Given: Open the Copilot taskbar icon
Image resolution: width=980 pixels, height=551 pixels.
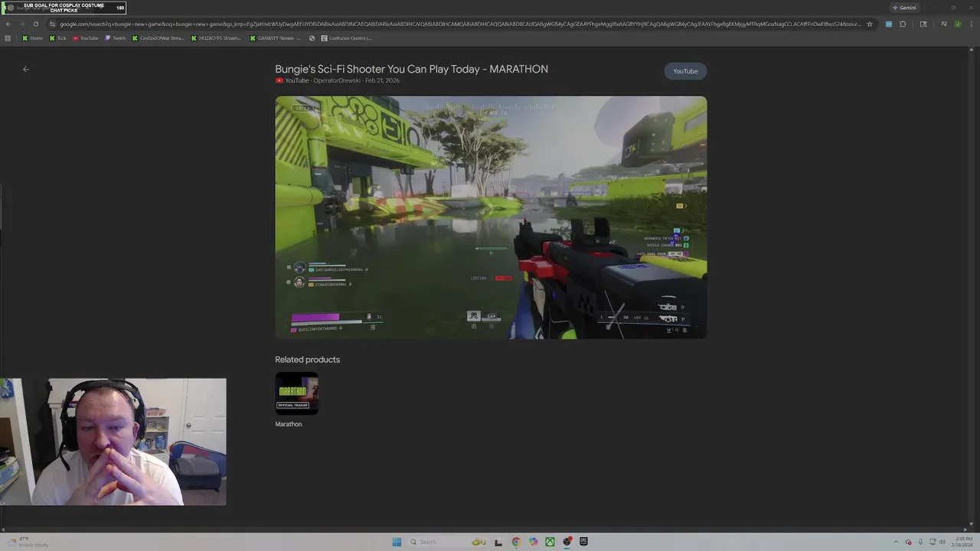Looking at the screenshot, I should tap(533, 542).
